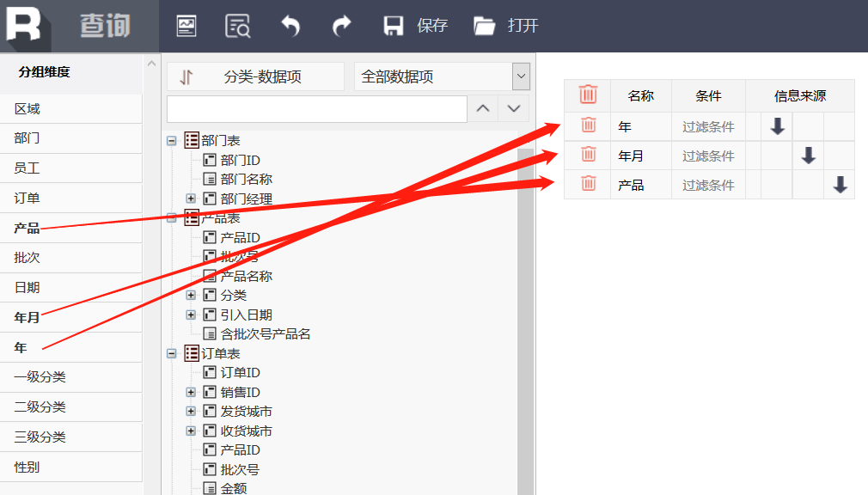Edit 过滤条件 for the 产品 row
868x495 pixels.
tap(708, 185)
